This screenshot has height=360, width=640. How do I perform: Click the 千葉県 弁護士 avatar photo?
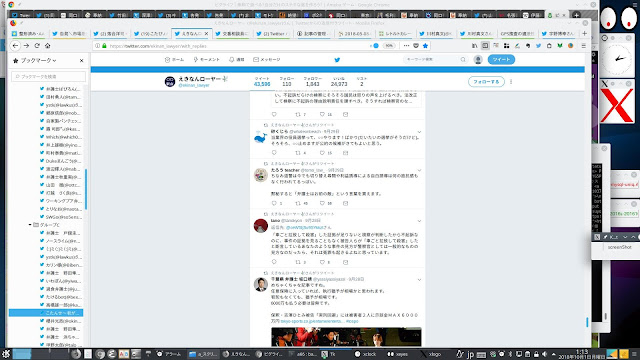[x=261, y=284]
